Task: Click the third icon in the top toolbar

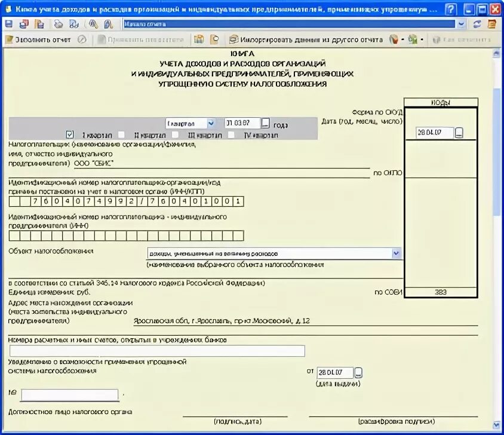Action: point(39,24)
